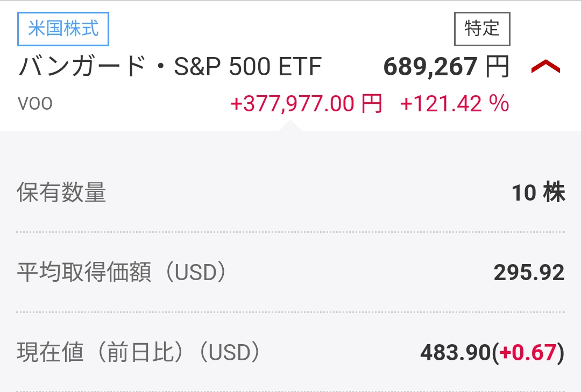Click the 10 株 holding quantity value
This screenshot has width=581, height=392.
coord(539,193)
